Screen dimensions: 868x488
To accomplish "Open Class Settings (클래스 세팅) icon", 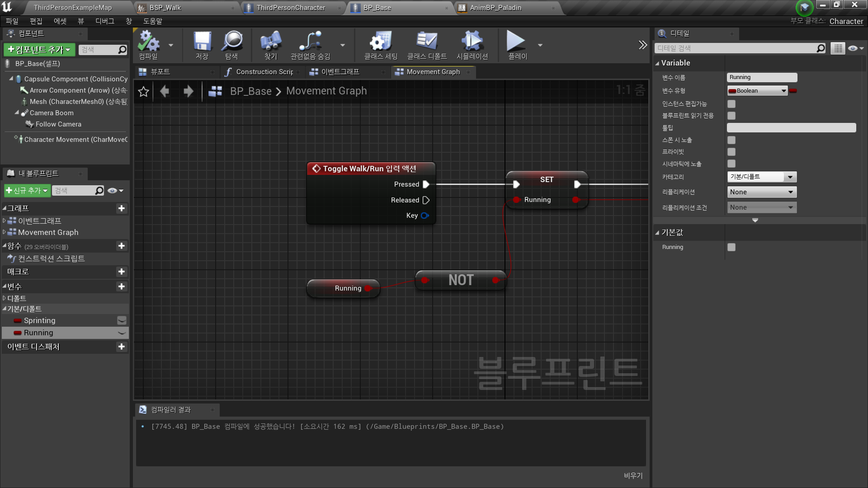I will (x=381, y=42).
